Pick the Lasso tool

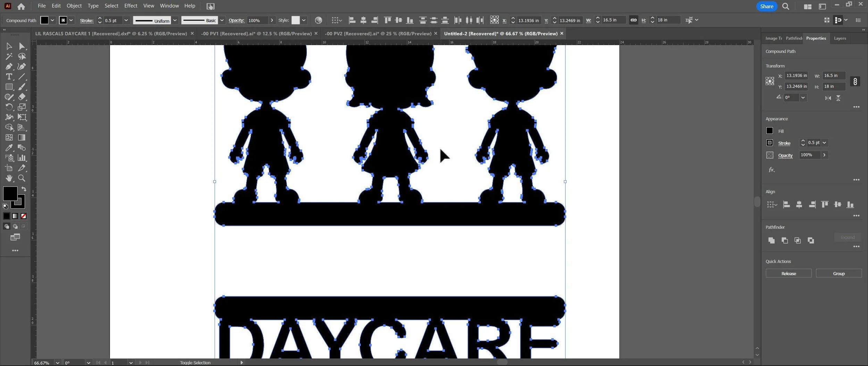tap(22, 56)
